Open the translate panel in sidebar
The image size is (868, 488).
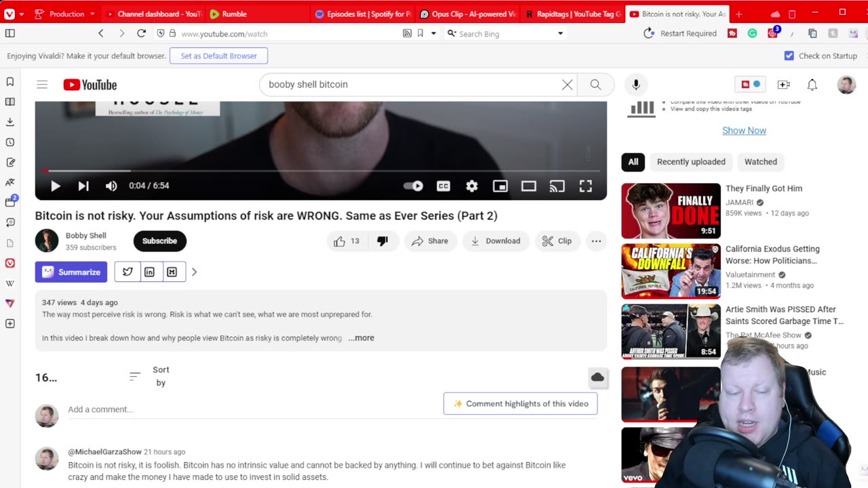point(10,182)
